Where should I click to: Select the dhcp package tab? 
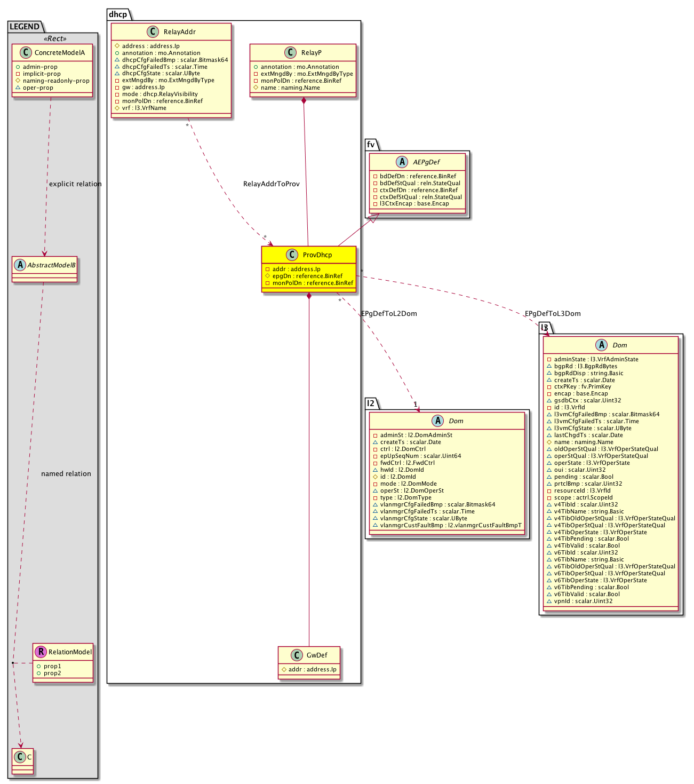click(x=118, y=14)
